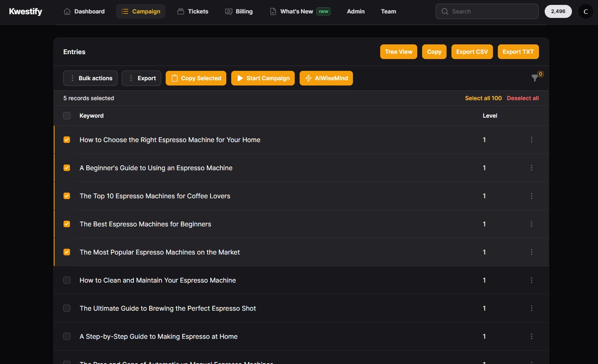Screen dimensions: 598x364
Task: Open the Export dropdown
Action: [x=142, y=78]
